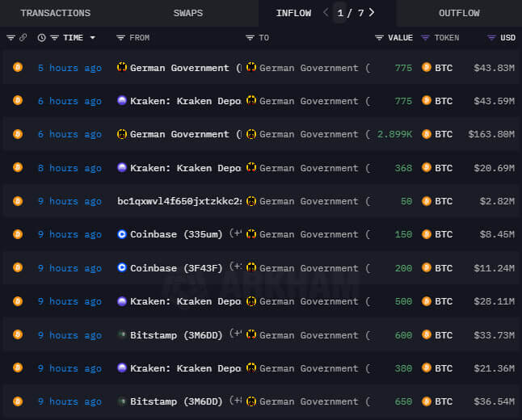Open the Swaps tab
The image size is (522, 420).
click(188, 13)
